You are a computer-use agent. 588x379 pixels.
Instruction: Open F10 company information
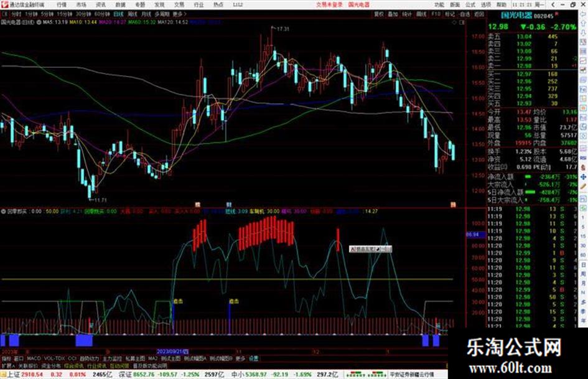(436, 14)
